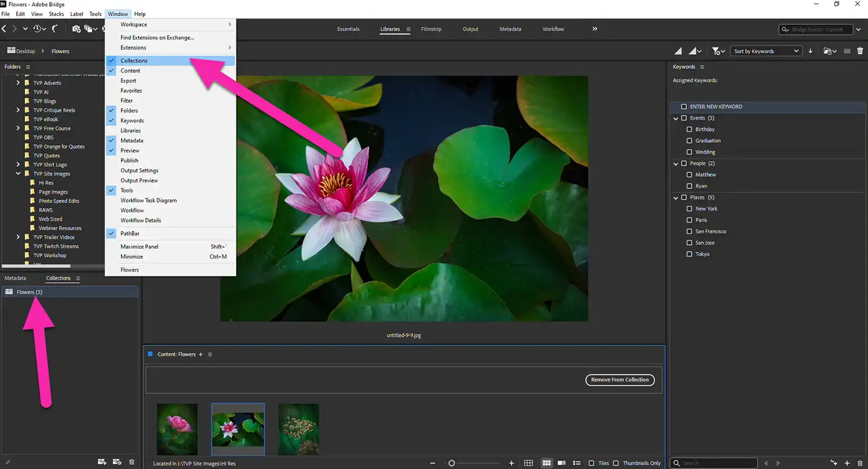Select Favorites in Window menu
Image resolution: width=868 pixels, height=469 pixels.
point(170,91)
